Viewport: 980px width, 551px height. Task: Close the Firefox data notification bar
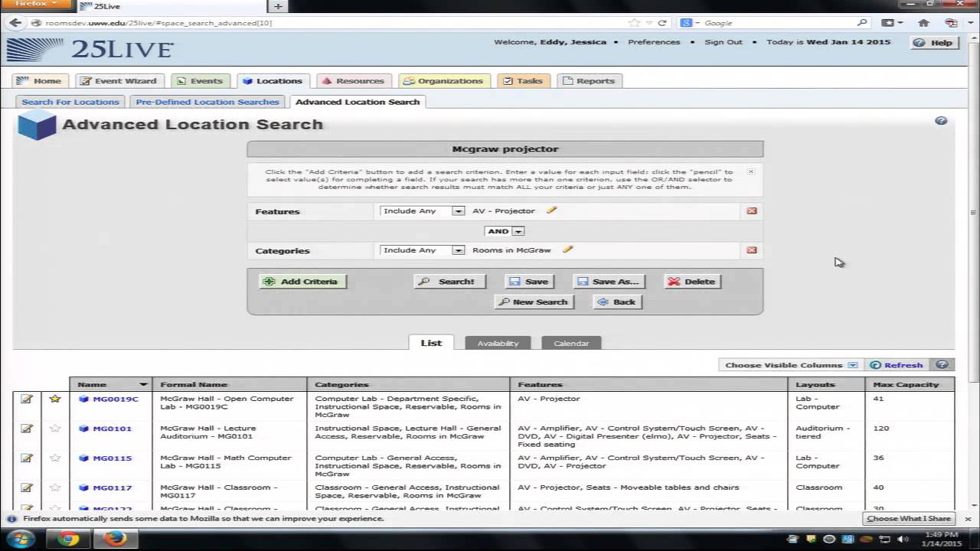968,519
